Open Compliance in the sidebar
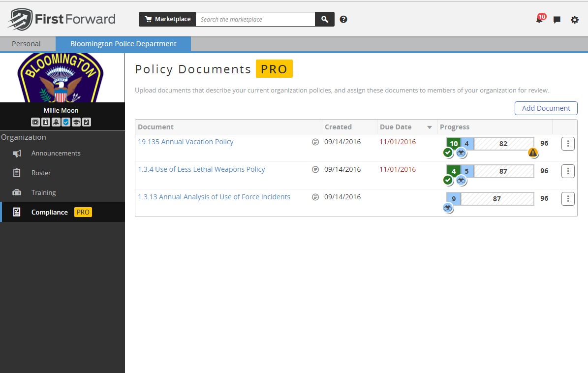The height and width of the screenshot is (373, 588). [x=62, y=212]
